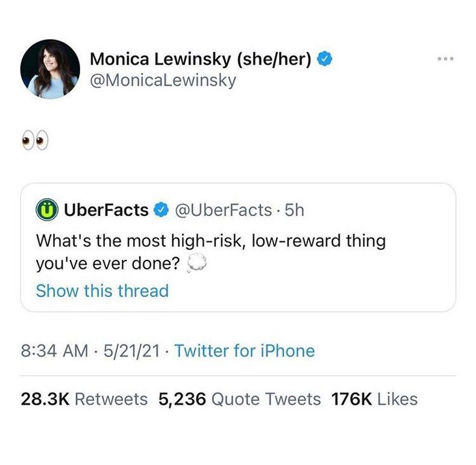Click the eyes emoji in the tweet
The height and width of the screenshot is (465, 476).
pos(34,142)
